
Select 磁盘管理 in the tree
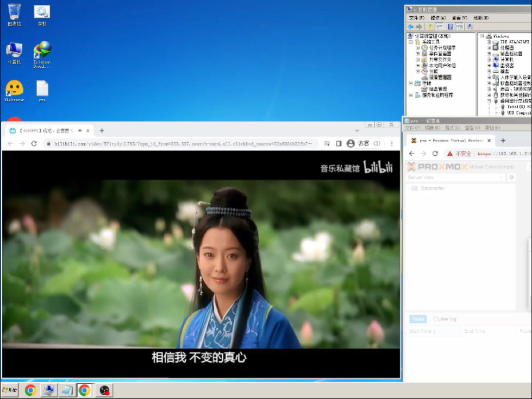tap(437, 89)
